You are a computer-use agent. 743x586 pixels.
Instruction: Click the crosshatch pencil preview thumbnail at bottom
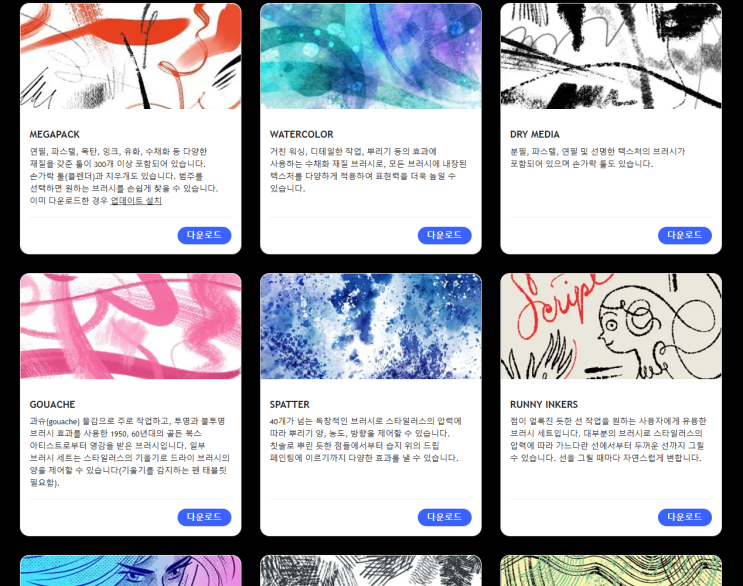(371, 571)
